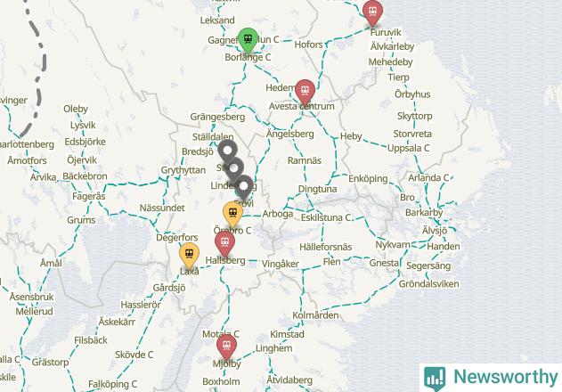Click the green train marker at Borlänge C
Image resolution: width=562 pixels, height=392 pixels.
(x=248, y=40)
